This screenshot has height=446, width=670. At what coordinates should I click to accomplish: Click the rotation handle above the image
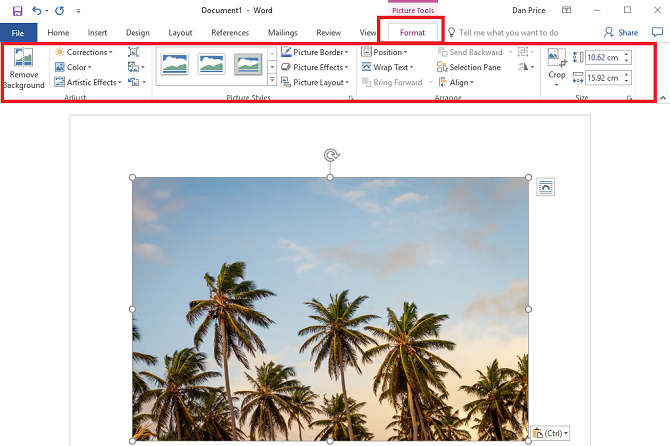point(331,155)
